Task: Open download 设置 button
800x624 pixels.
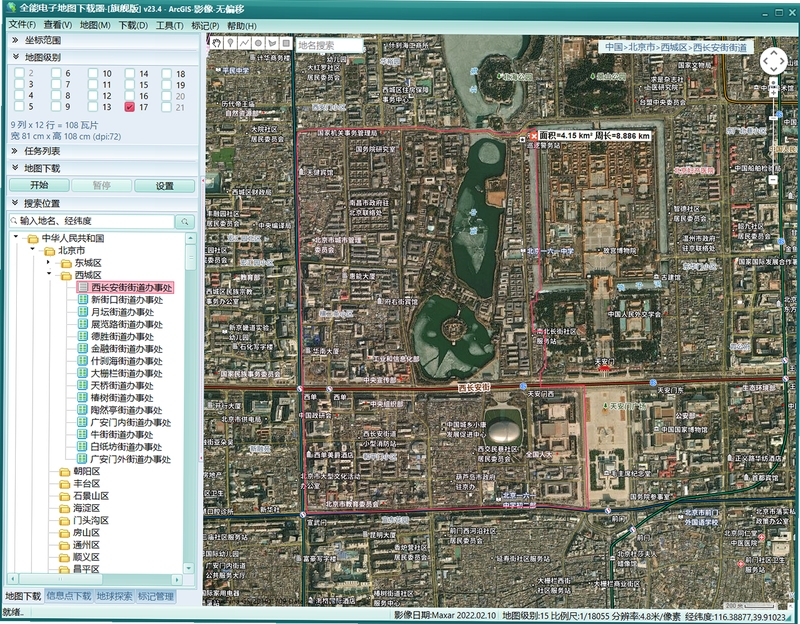Action: click(164, 186)
